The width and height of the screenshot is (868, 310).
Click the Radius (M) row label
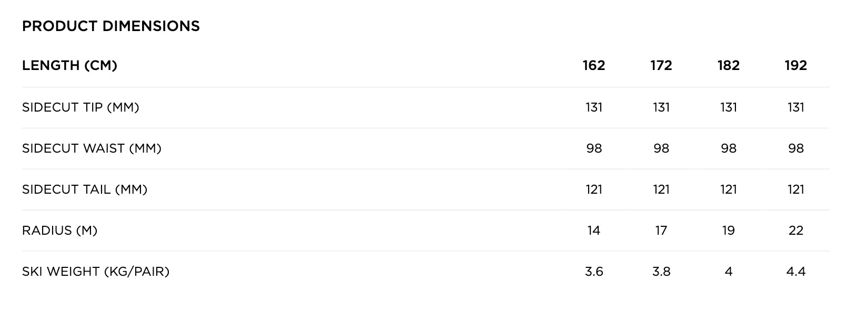click(60, 231)
